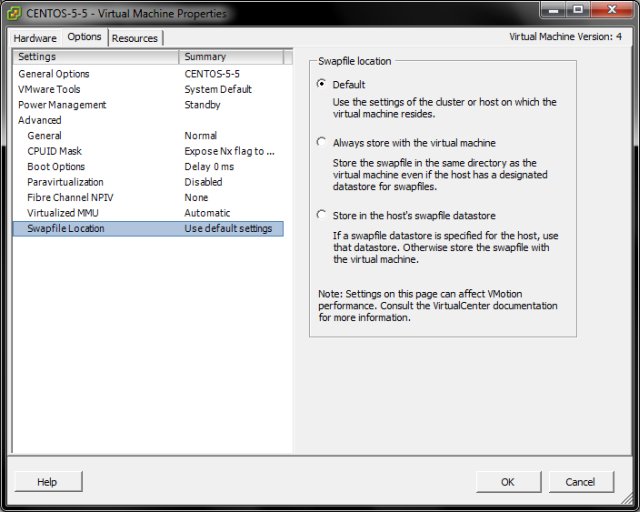This screenshot has width=640, height=512.
Task: Open the Resources tab
Action: tap(135, 38)
